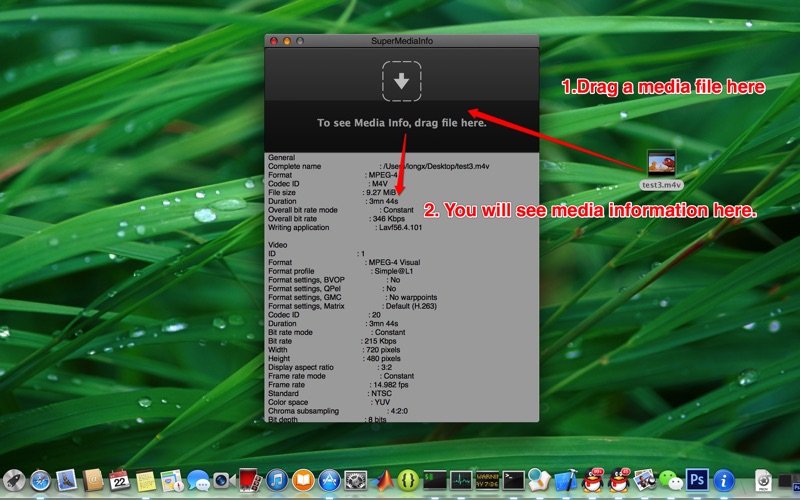Open the document file icon in dock
The width and height of the screenshot is (800, 500).
[x=764, y=481]
